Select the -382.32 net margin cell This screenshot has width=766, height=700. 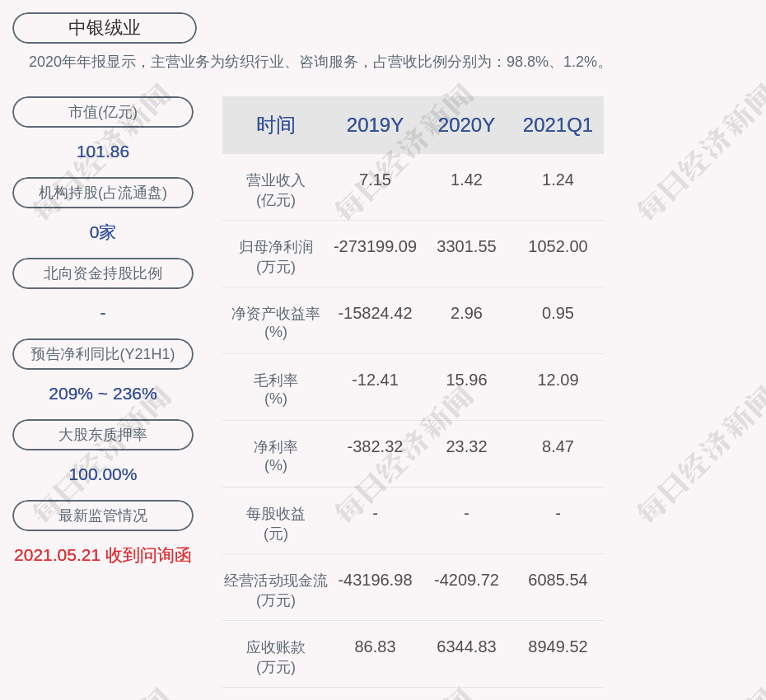376,446
